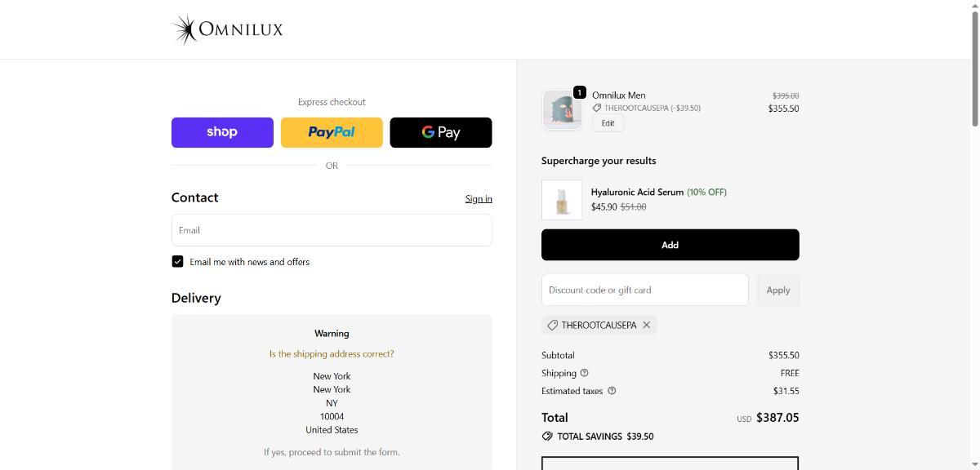Click the discount tag icon on THEROOTCAUSEPA chip
The image size is (980, 470).
tap(553, 325)
